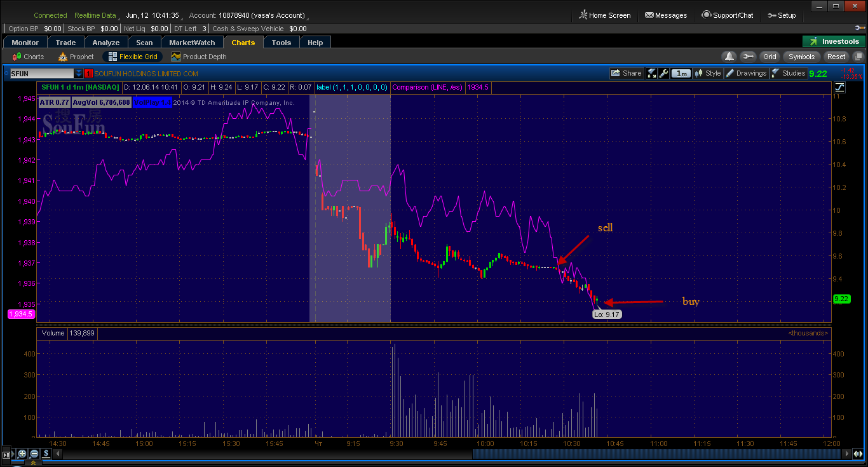Click the green Investools button
The image size is (868, 467).
click(x=834, y=41)
